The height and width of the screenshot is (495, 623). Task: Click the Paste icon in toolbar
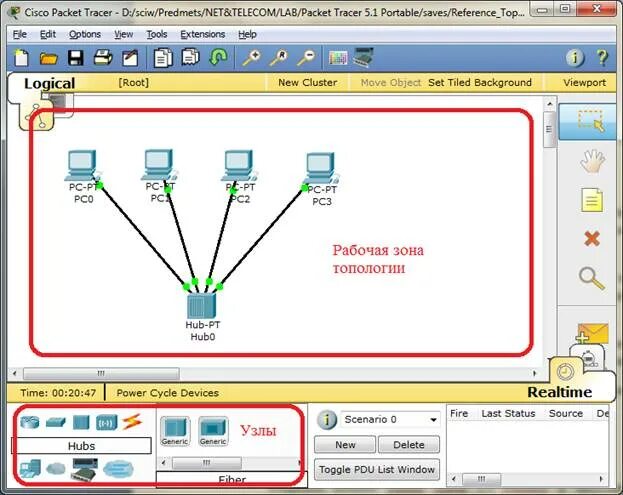190,57
